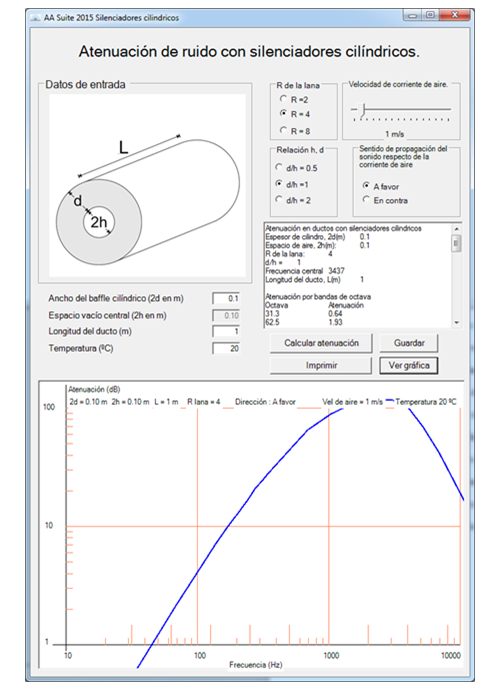Minimize the AA Suite window
The width and height of the screenshot is (500, 690).
coord(412,15)
